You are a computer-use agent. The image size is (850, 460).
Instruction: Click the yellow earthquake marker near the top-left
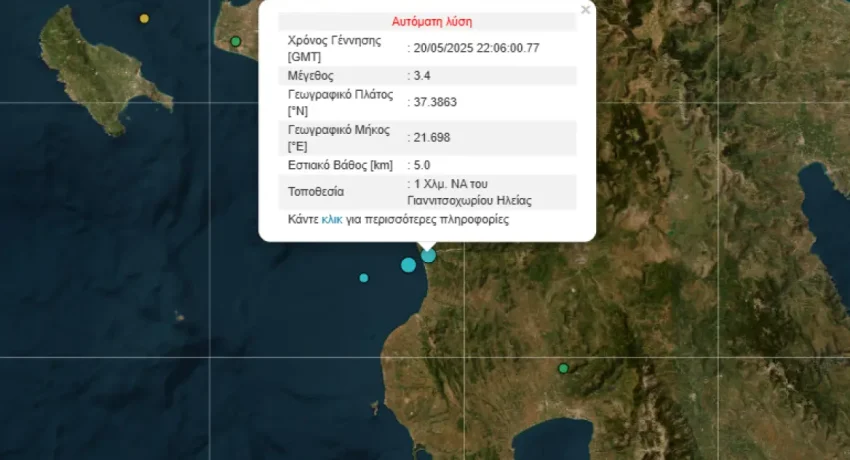[144, 18]
